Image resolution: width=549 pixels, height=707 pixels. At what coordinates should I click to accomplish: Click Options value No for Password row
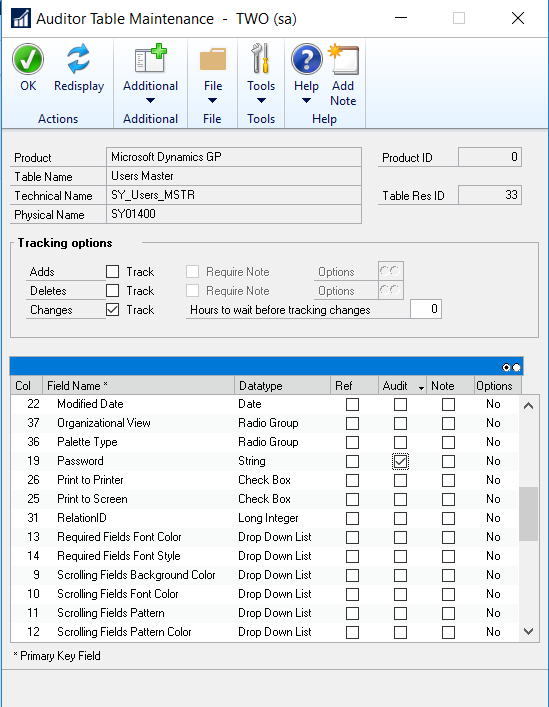click(x=493, y=461)
